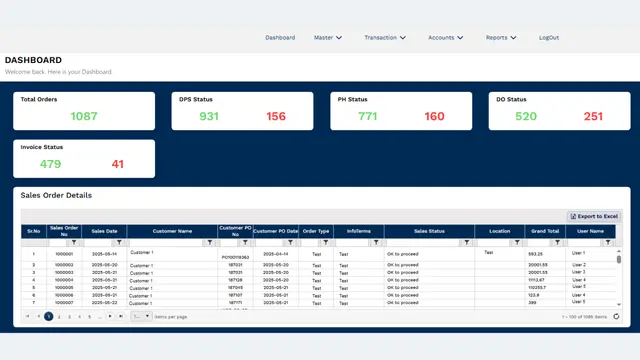640x360 pixels.
Task: Click DO Status red value 251
Action: [593, 116]
